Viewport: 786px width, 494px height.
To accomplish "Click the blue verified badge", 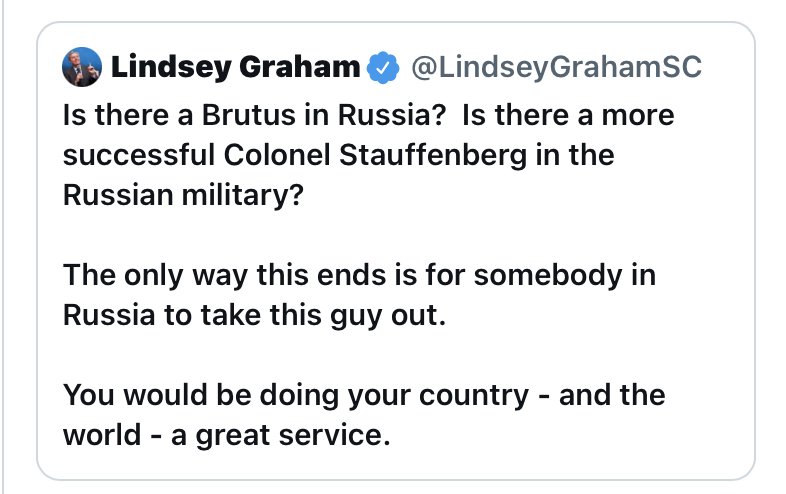I will click(x=383, y=67).
